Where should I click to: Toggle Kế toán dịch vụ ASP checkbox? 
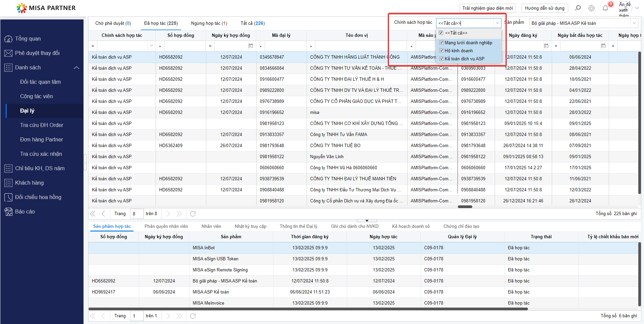pyautogui.click(x=441, y=59)
